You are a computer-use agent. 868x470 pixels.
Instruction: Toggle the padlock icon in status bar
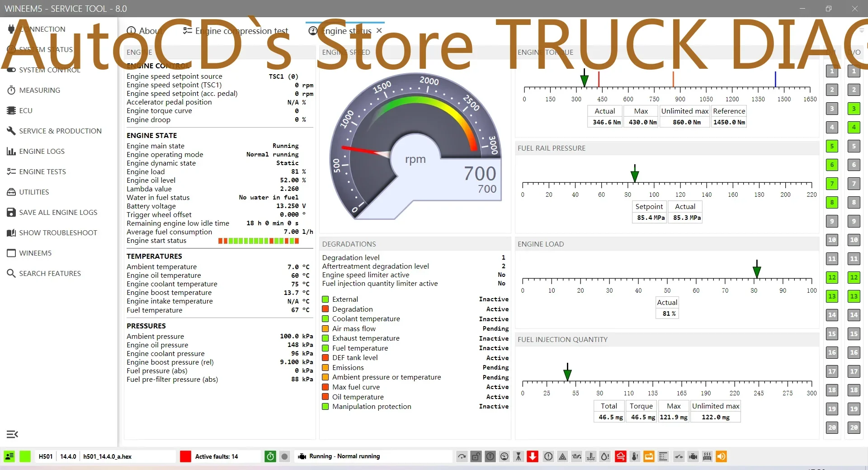click(x=476, y=456)
